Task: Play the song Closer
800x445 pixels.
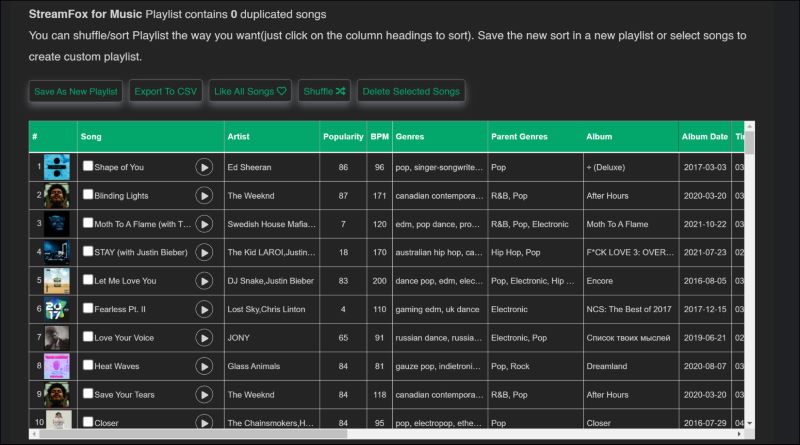Action: (x=204, y=422)
